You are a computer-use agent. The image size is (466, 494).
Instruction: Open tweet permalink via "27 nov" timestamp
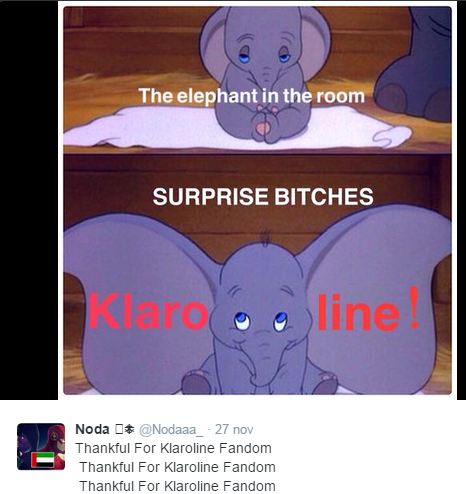[234, 429]
